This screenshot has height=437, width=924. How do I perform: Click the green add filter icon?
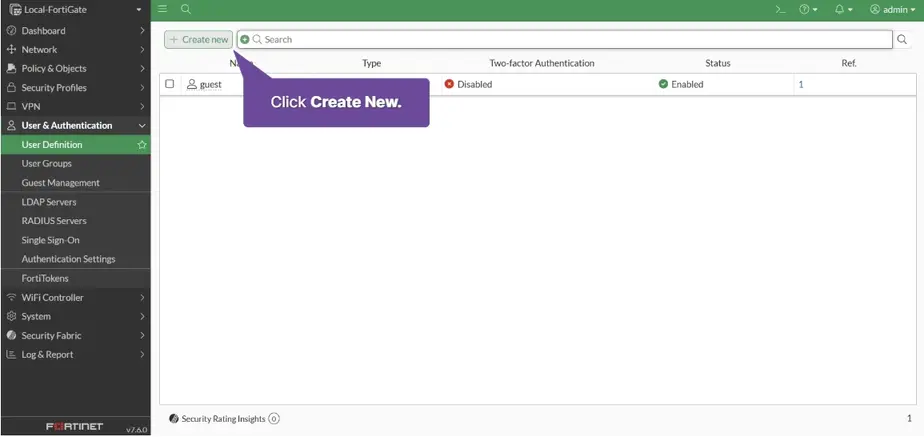(x=245, y=39)
